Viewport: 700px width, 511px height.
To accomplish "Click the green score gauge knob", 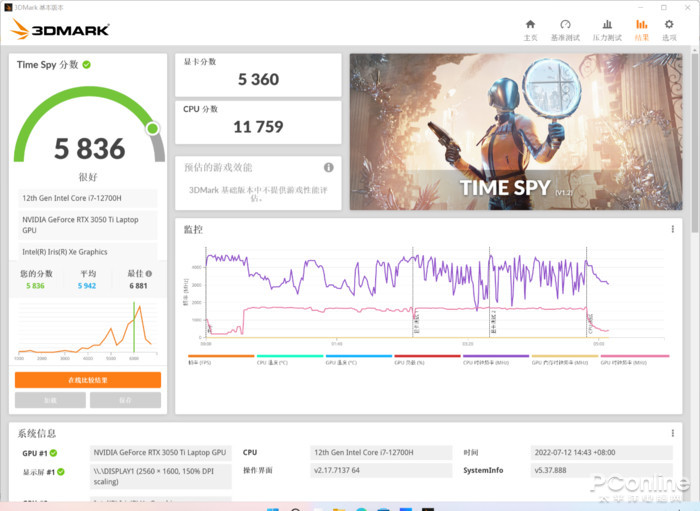I will (x=153, y=129).
